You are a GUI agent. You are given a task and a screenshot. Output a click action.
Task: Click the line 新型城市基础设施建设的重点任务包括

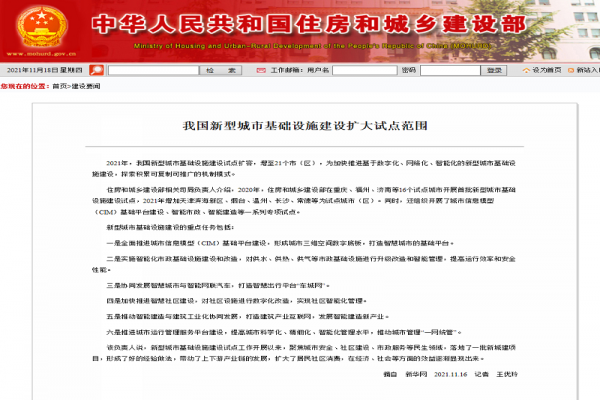[170, 227]
